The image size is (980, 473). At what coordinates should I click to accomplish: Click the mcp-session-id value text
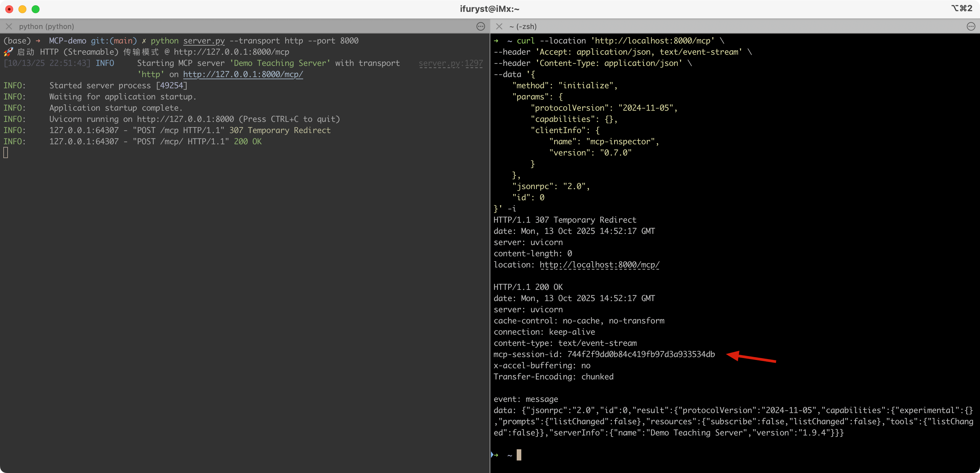pyautogui.click(x=641, y=354)
